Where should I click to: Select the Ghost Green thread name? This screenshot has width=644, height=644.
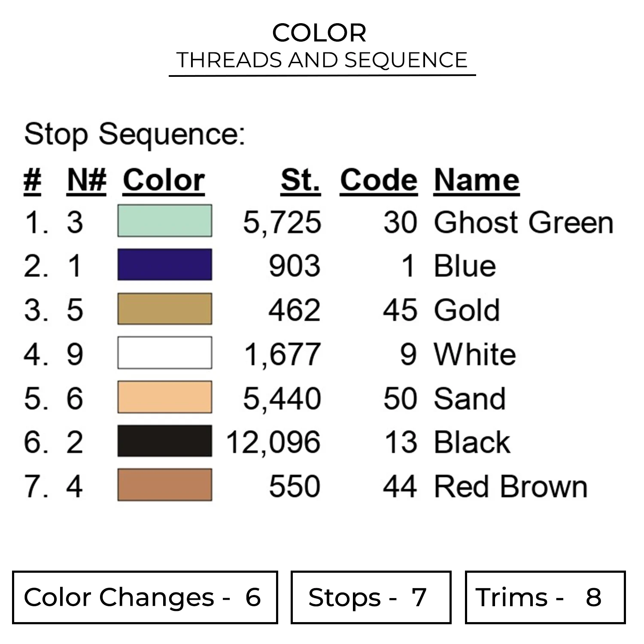click(x=524, y=222)
